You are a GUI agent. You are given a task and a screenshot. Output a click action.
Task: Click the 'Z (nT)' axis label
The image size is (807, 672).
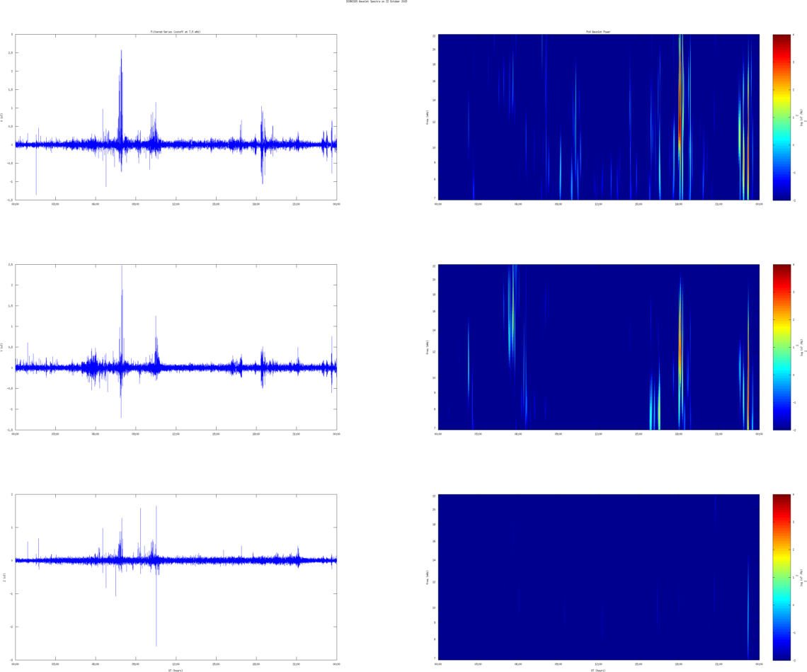(5, 576)
